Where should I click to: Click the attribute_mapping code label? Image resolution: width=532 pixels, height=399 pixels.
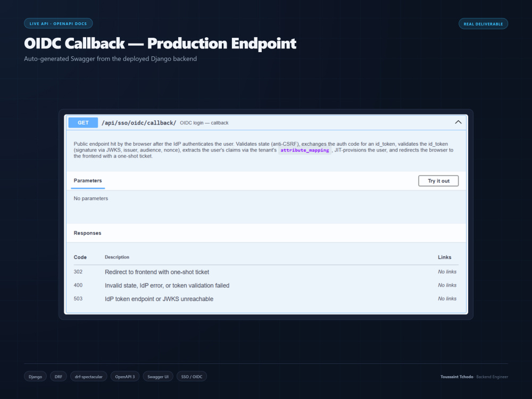(305, 150)
